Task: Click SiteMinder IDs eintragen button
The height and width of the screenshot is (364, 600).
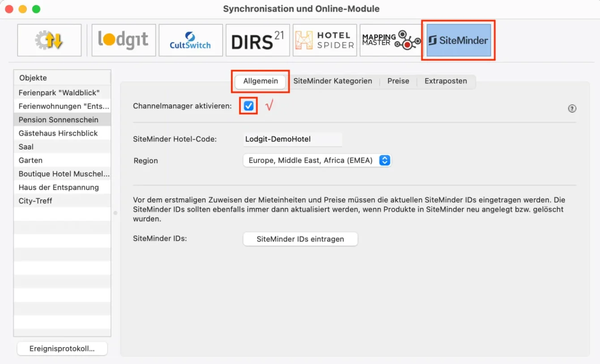Action: click(300, 239)
